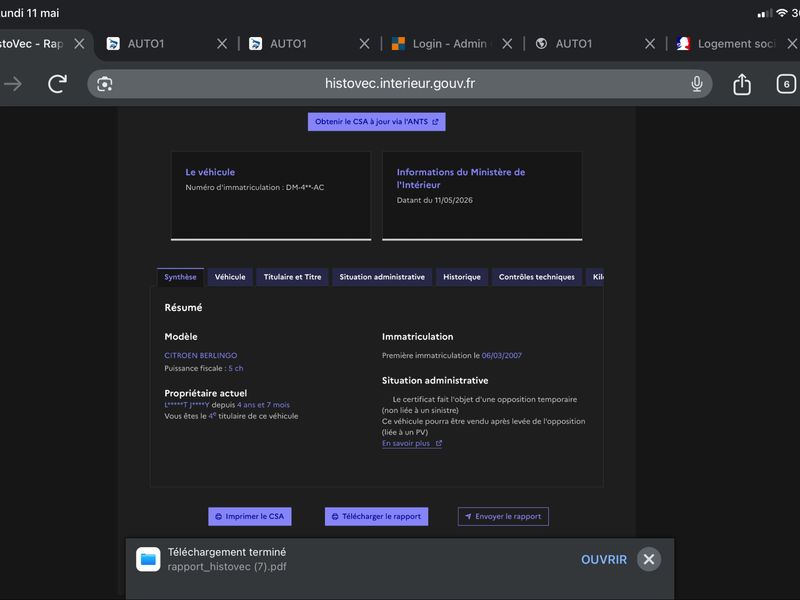Click Imprimer le CSA button

[x=249, y=516]
